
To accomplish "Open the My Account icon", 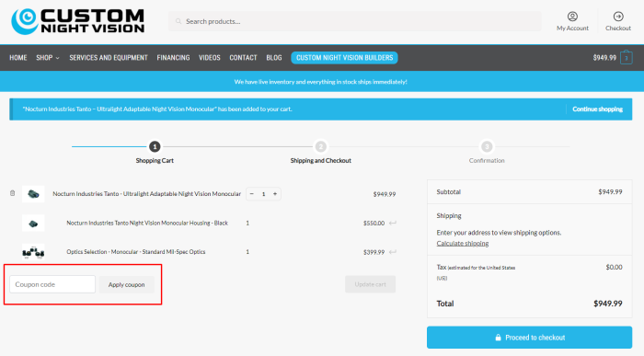I will [572, 17].
